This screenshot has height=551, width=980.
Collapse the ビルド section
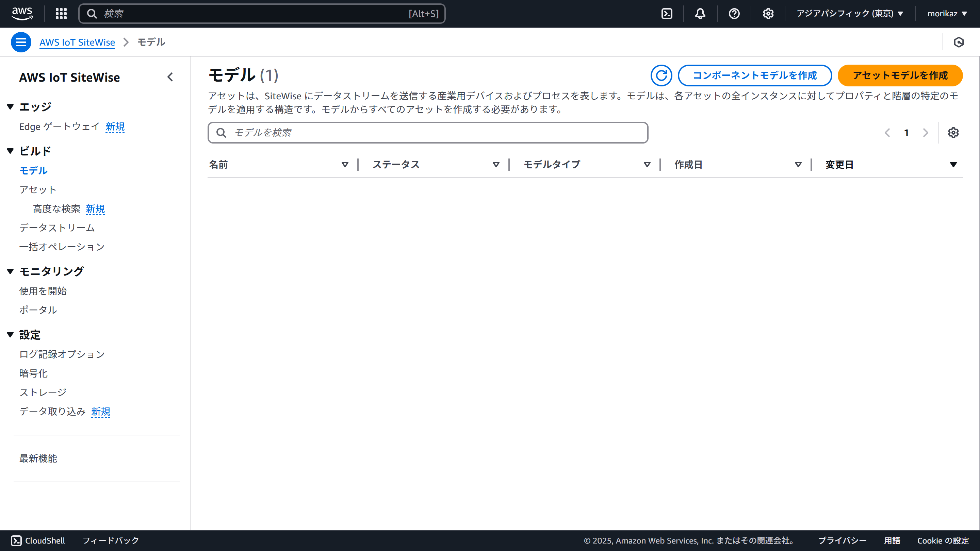point(10,151)
